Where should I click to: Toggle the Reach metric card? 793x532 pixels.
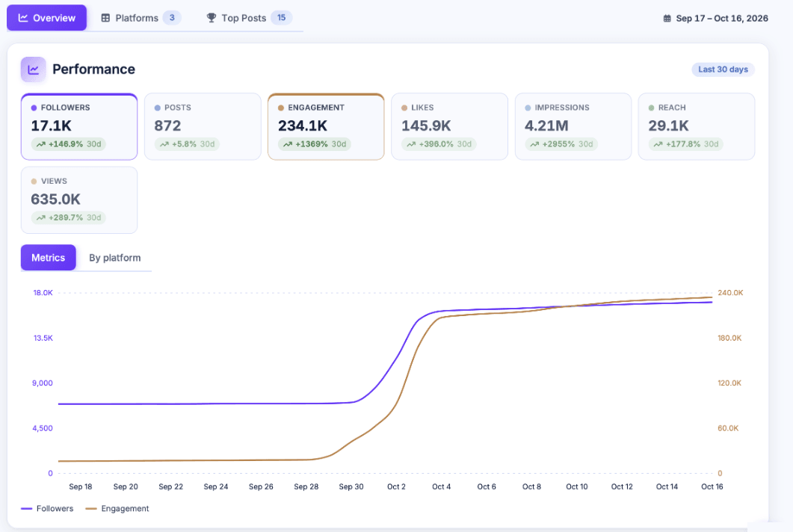point(697,126)
